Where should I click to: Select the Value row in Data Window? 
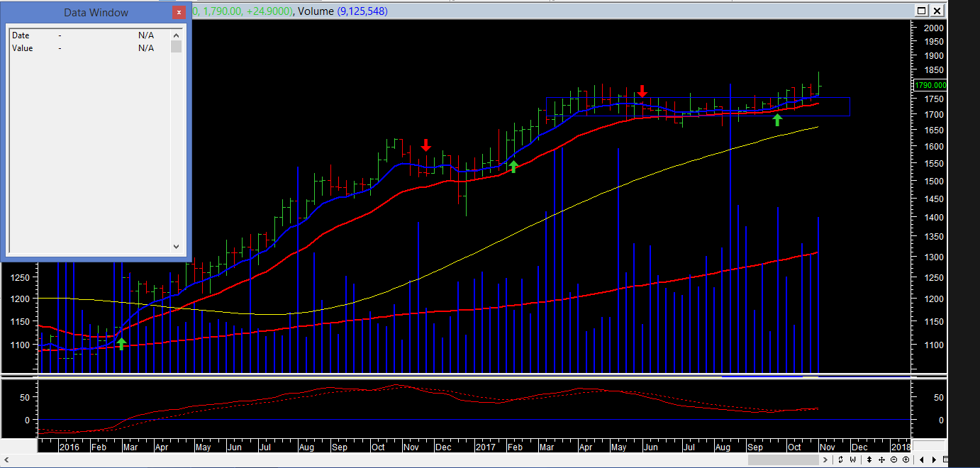(x=89, y=48)
